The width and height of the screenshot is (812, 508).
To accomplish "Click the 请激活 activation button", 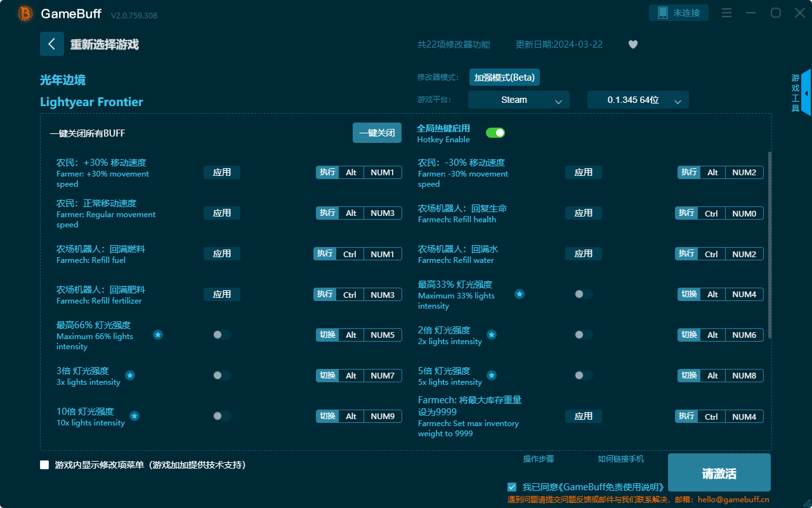I will [719, 472].
